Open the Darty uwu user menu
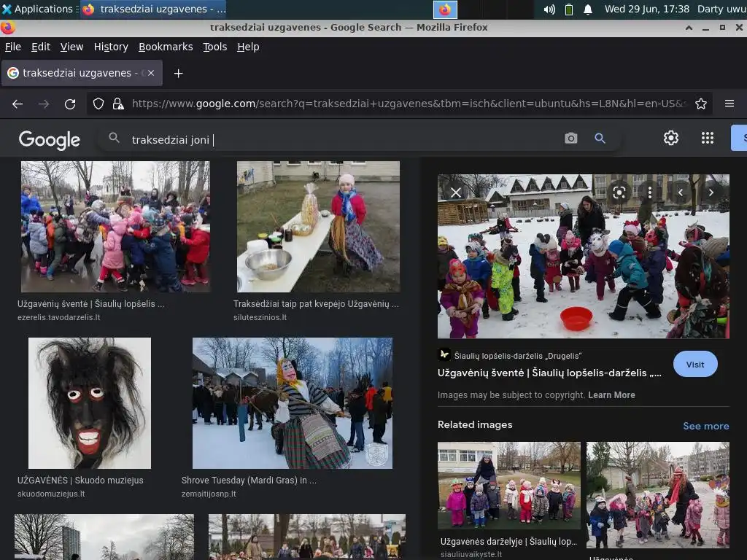This screenshot has width=747, height=560. [721, 9]
